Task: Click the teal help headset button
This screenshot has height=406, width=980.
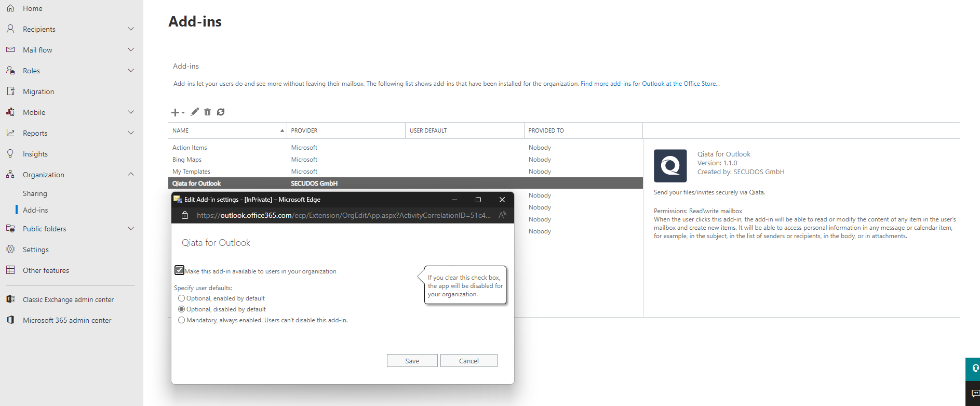Action: click(x=973, y=369)
